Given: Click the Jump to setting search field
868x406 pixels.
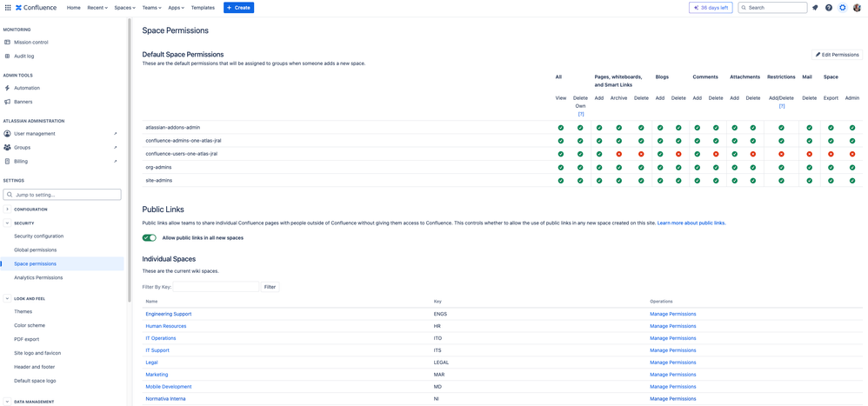Looking at the screenshot, I should 62,195.
